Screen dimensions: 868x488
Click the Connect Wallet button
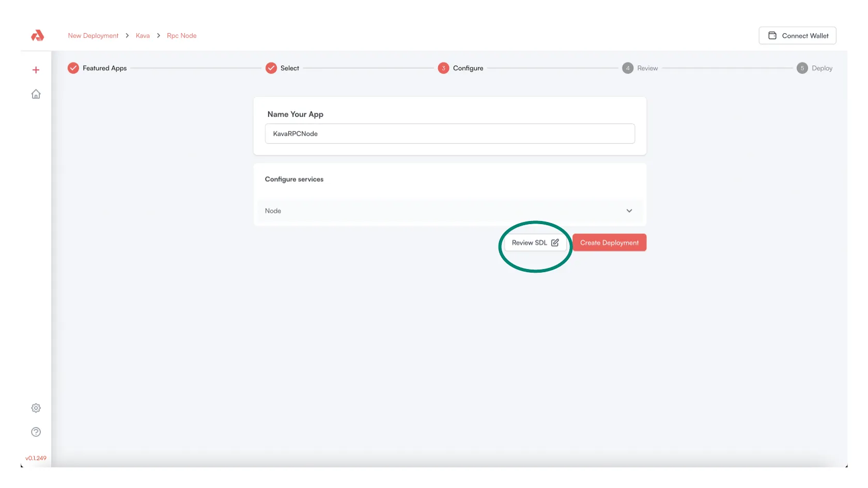(797, 36)
